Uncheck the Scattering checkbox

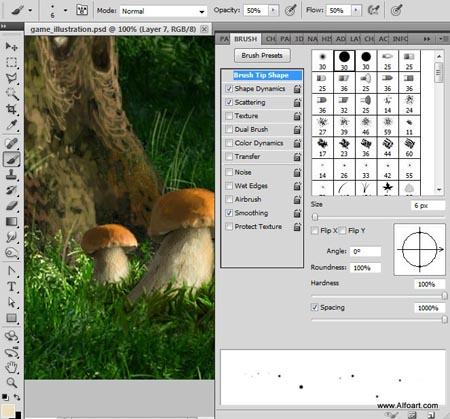tap(229, 102)
